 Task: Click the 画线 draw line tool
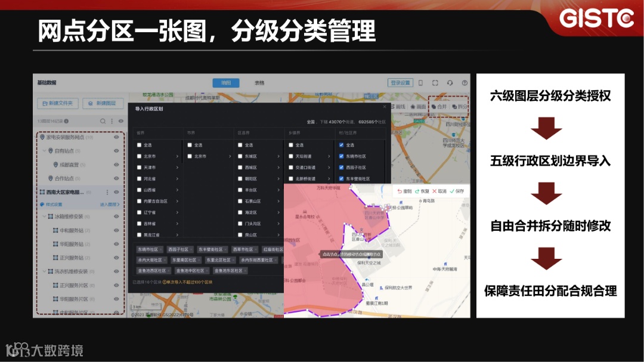398,106
